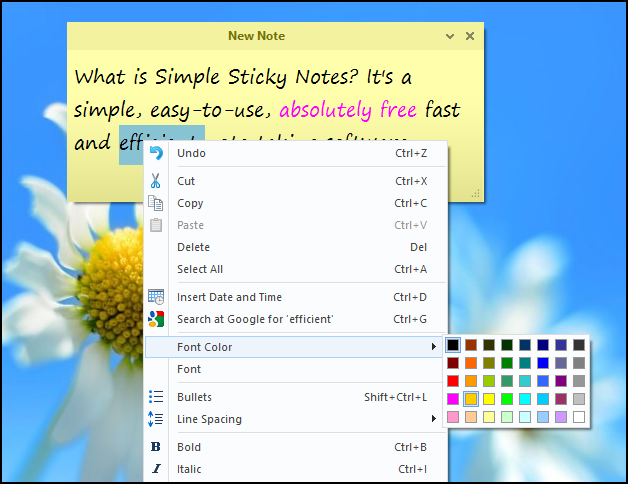
Task: Open the Line Spacing menu entry
Action: [296, 419]
